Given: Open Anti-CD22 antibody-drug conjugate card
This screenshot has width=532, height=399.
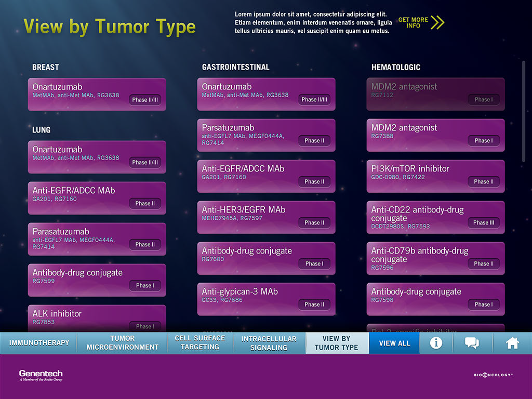Looking at the screenshot, I should [435, 218].
